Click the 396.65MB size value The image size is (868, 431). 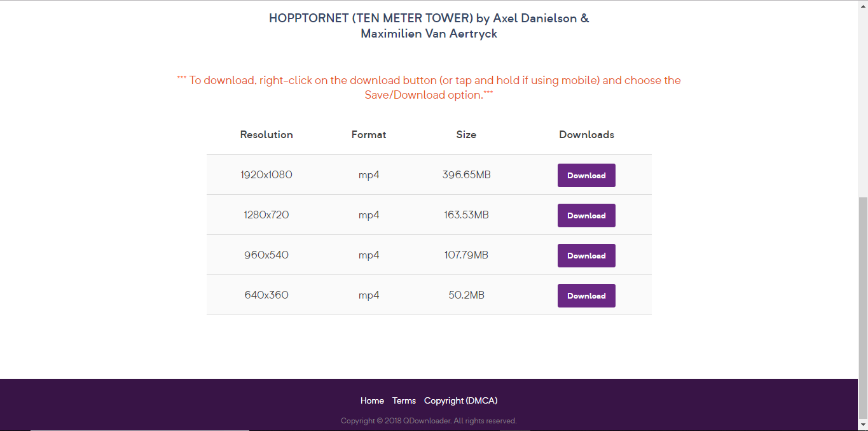pos(466,174)
